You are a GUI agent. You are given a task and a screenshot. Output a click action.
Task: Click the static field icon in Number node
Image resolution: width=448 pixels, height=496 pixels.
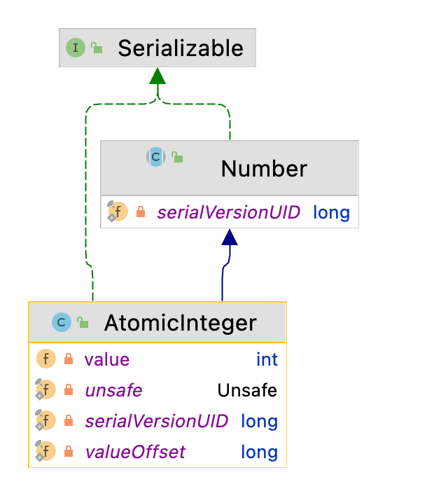[x=118, y=212]
